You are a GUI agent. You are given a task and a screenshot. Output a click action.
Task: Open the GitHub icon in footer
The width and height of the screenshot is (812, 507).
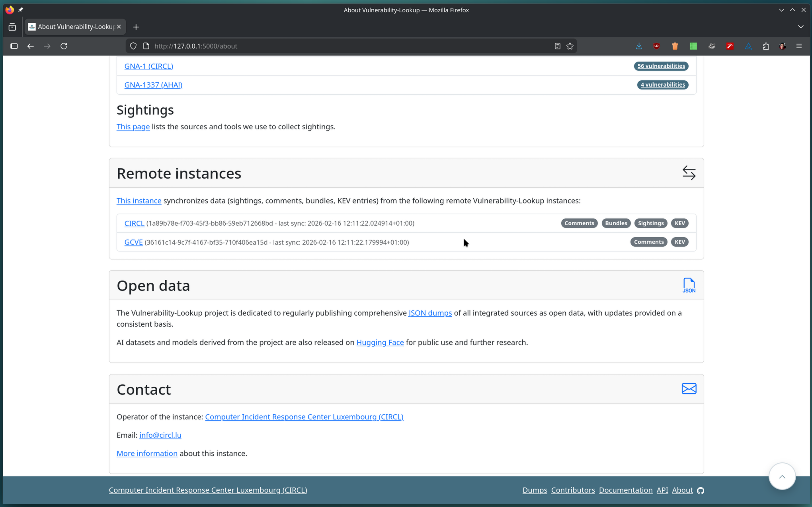701,490
